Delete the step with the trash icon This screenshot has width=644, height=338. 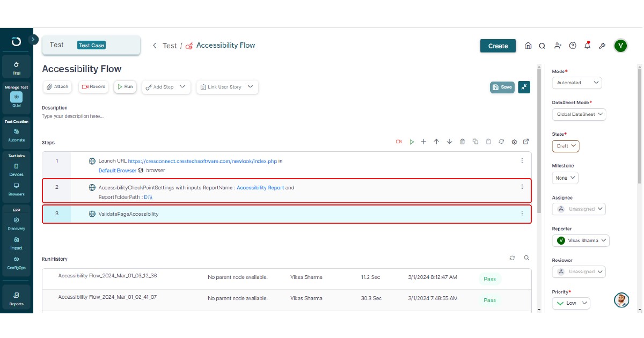(463, 142)
